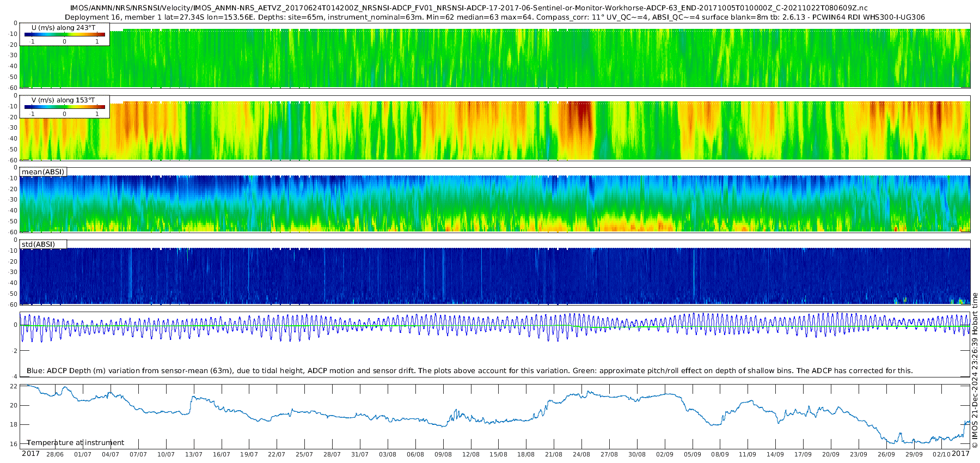980x463 pixels.
Task: Pick the 29/09 date tick label
Action: tap(914, 454)
